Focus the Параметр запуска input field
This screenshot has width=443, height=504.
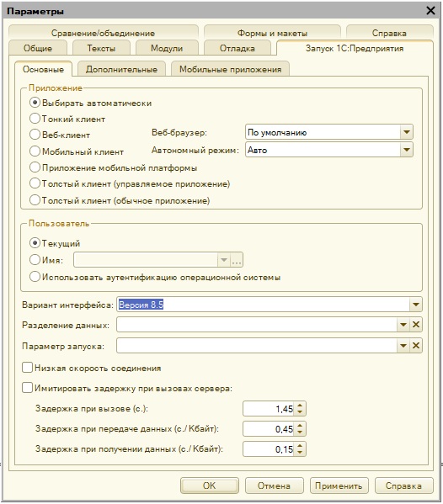coord(257,346)
